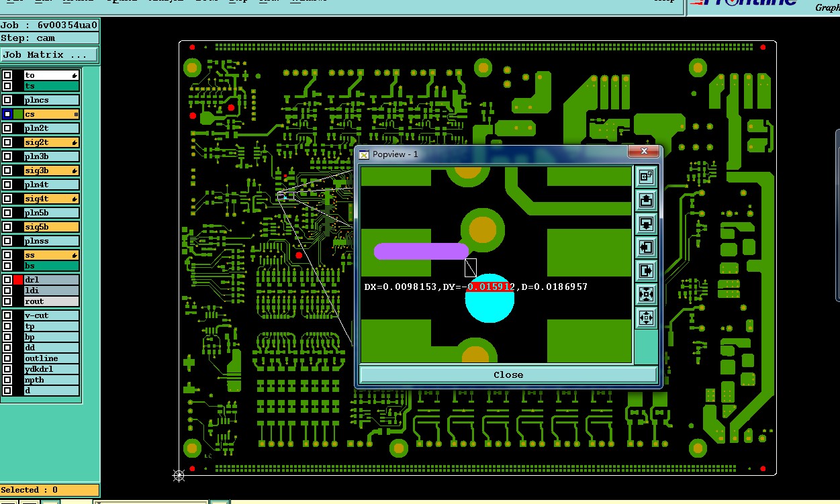
Task: Select the tp layer name
Action: (x=51, y=326)
